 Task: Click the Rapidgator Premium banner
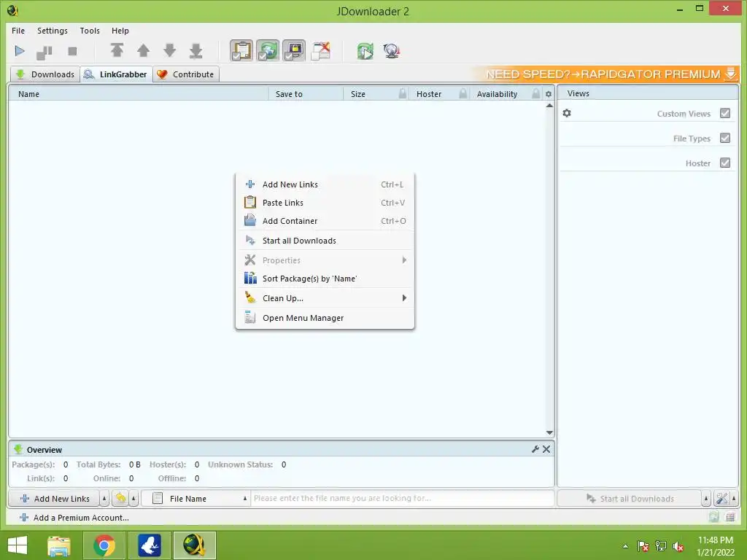pyautogui.click(x=606, y=74)
